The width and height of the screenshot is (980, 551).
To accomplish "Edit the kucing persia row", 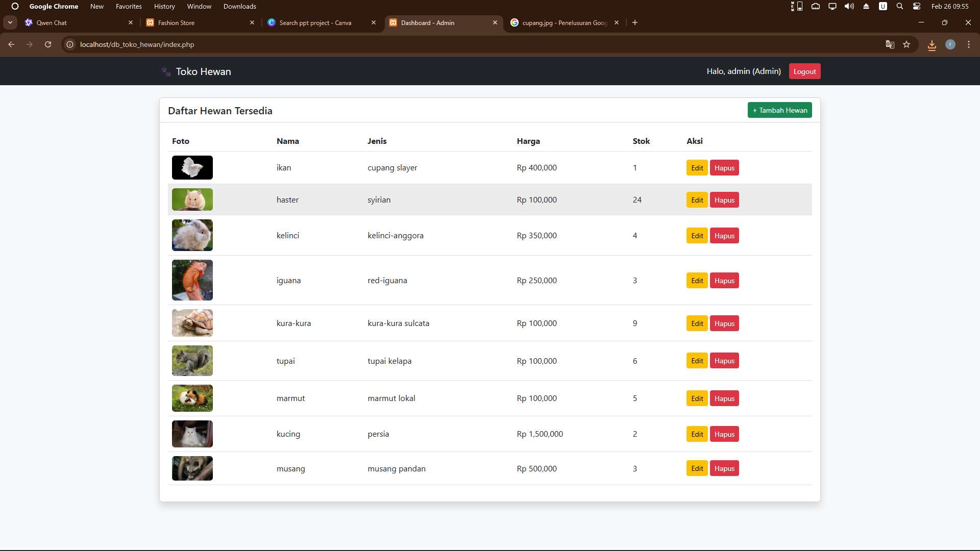I will (x=697, y=434).
